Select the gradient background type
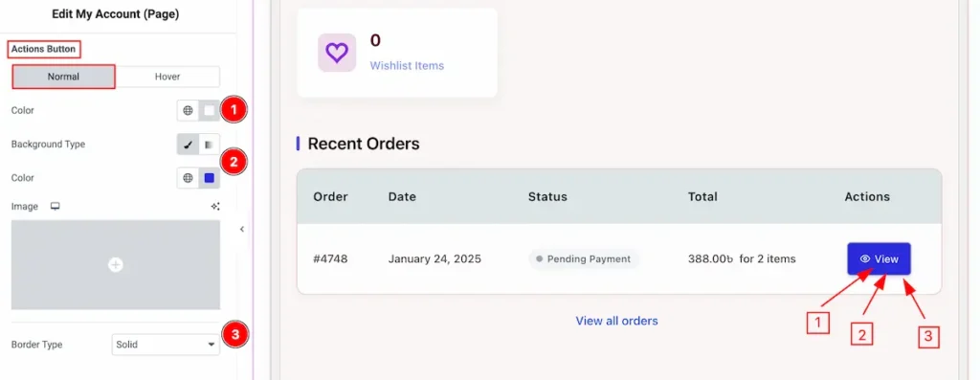This screenshot has width=980, height=380. click(x=209, y=145)
